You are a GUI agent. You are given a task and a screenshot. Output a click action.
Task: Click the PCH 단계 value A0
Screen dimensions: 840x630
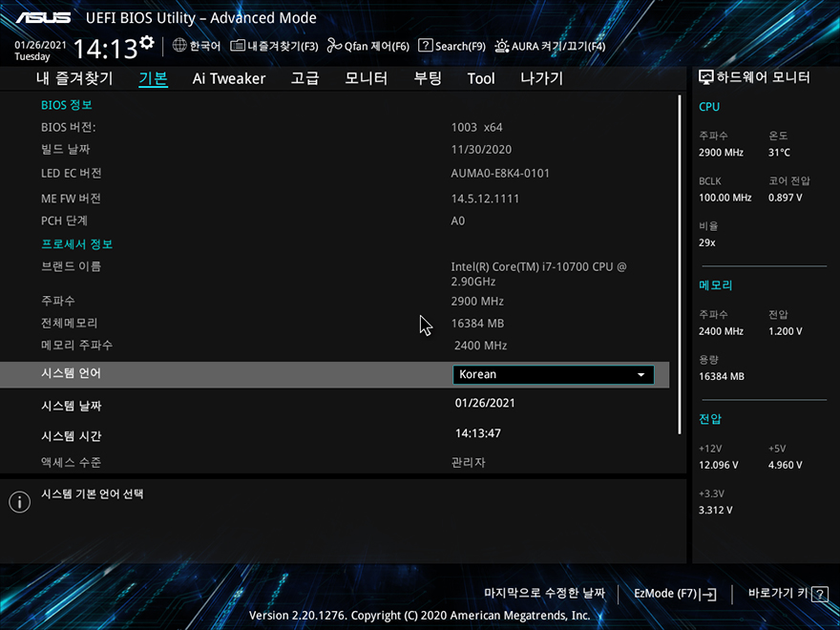[458, 220]
